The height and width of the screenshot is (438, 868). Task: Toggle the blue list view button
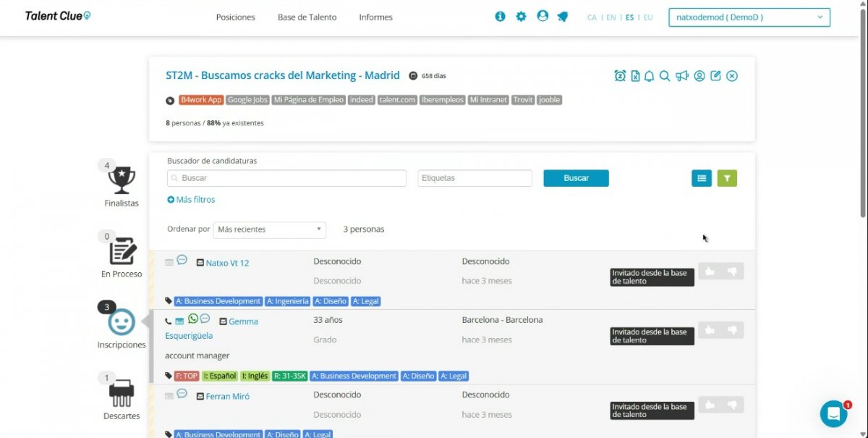pos(701,178)
